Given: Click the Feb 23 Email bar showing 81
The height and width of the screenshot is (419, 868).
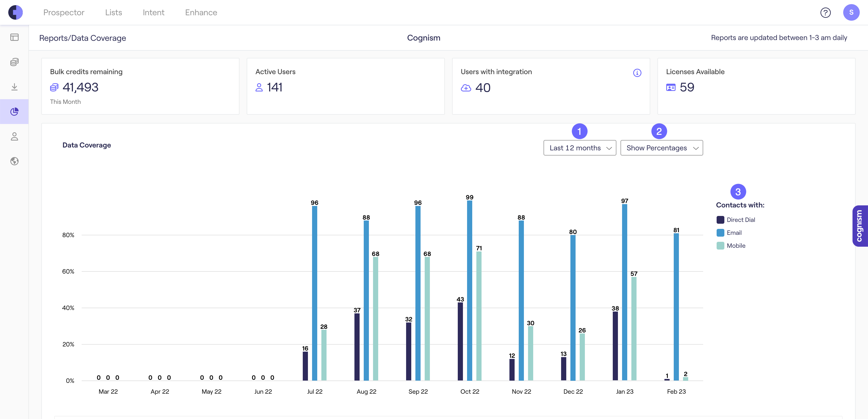Looking at the screenshot, I should [676, 307].
